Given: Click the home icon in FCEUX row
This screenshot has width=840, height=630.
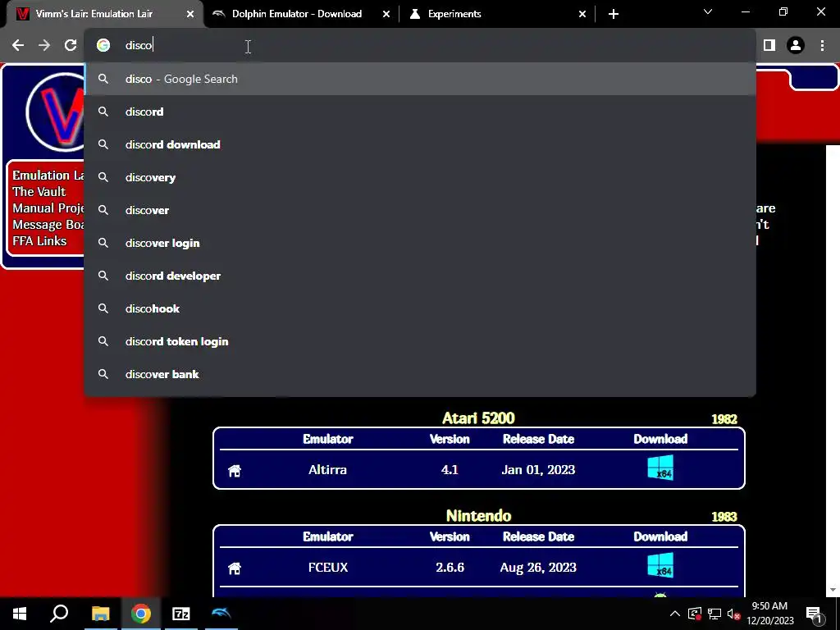Looking at the screenshot, I should 235,568.
